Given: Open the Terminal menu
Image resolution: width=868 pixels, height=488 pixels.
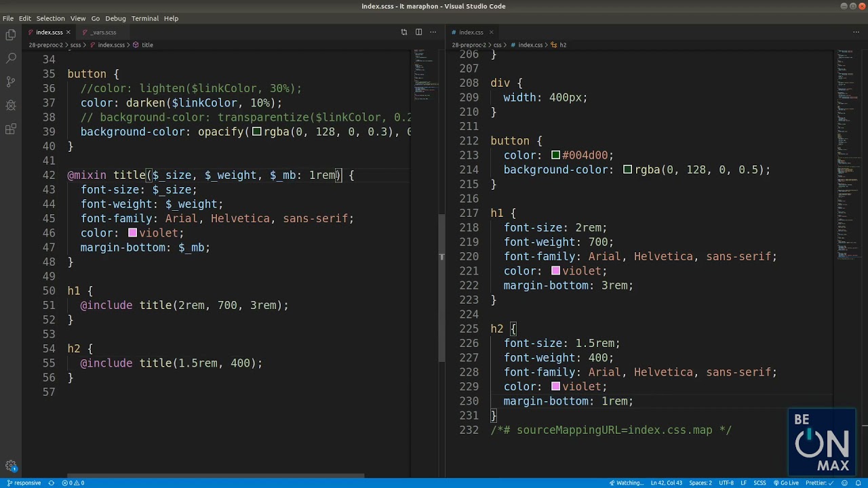Looking at the screenshot, I should [x=144, y=18].
